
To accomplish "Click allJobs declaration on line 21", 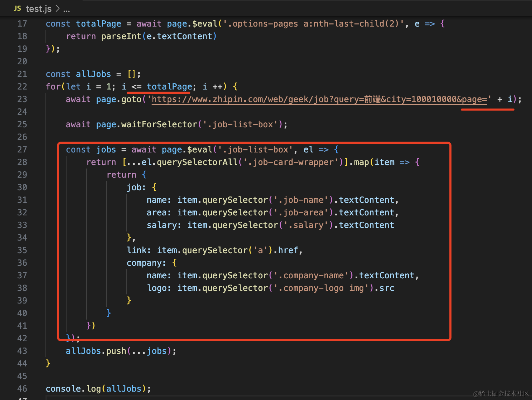I will tap(93, 74).
